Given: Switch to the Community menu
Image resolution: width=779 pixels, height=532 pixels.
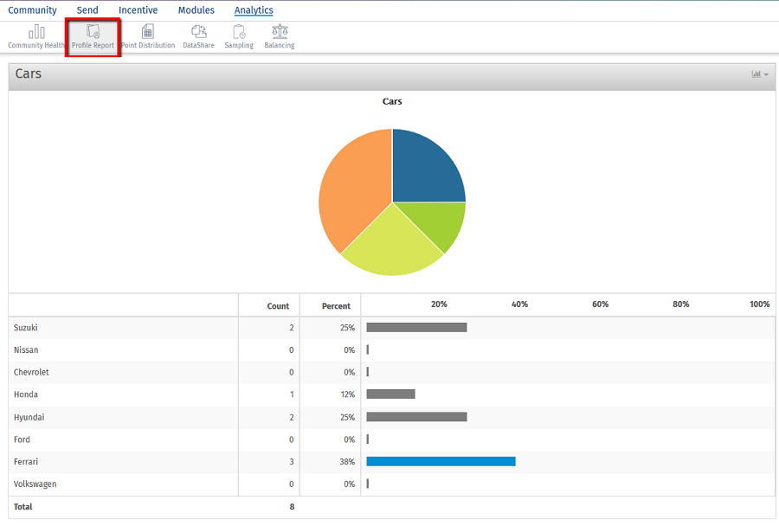Looking at the screenshot, I should click(x=32, y=10).
